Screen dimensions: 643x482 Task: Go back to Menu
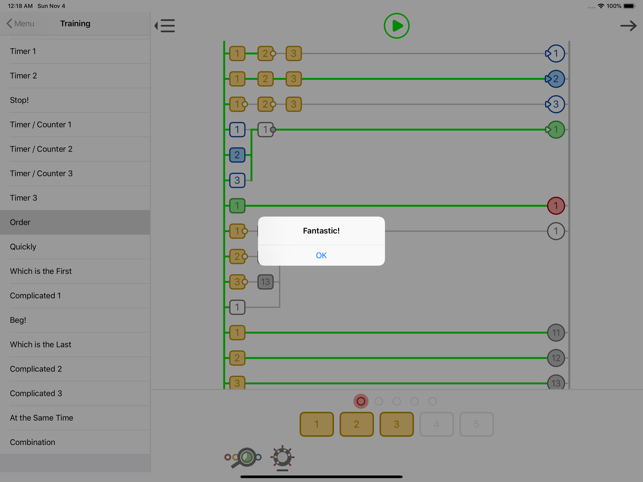coord(21,23)
